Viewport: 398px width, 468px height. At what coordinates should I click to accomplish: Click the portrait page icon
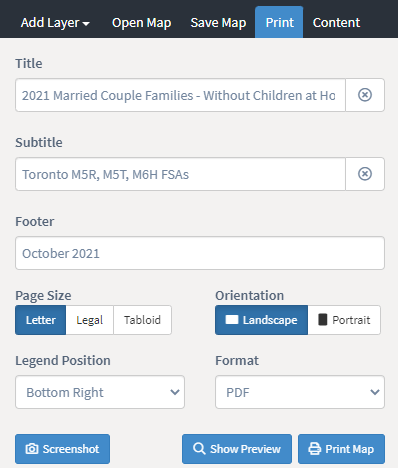coord(322,320)
